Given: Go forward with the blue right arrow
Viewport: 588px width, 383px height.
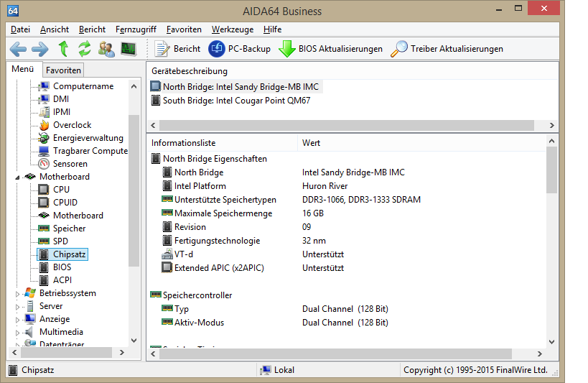Looking at the screenshot, I should (39, 49).
